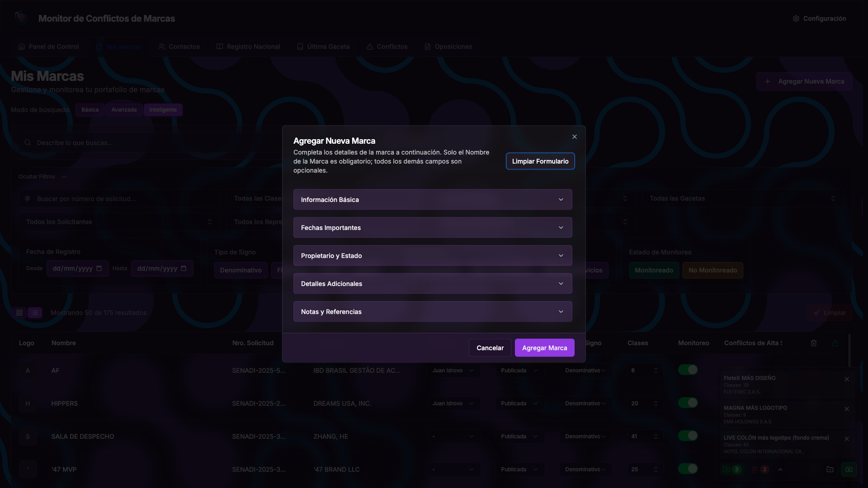Screen dimensions: 868x488
Task: Click the green lock icon in table header
Action: [x=835, y=343]
